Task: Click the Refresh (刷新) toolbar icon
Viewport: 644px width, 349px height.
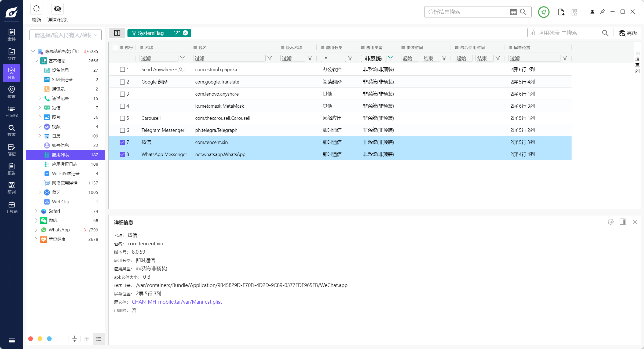Action: click(36, 9)
